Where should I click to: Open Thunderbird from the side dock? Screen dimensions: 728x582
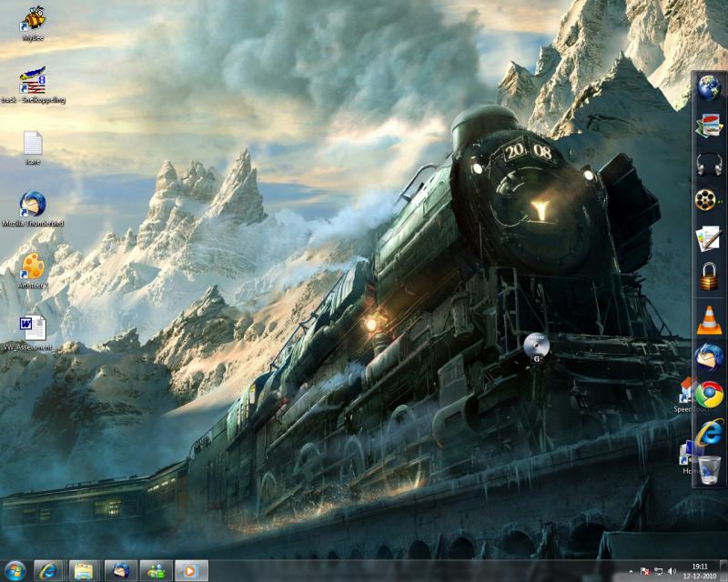(x=709, y=357)
